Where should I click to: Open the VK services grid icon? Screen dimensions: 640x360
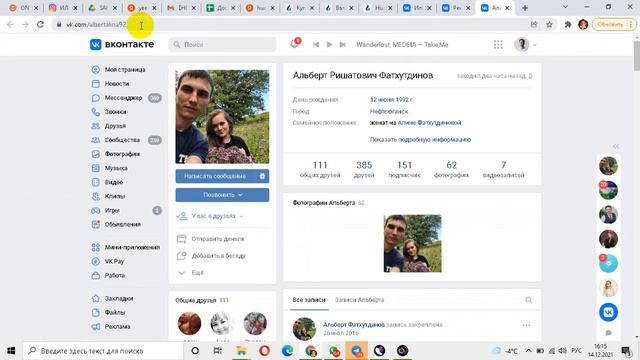pyautogui.click(x=498, y=44)
